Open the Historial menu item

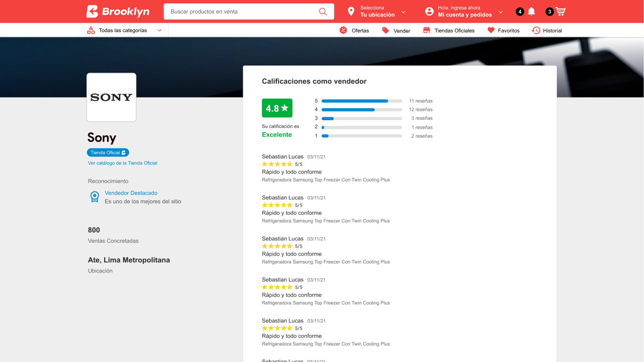[x=553, y=31]
